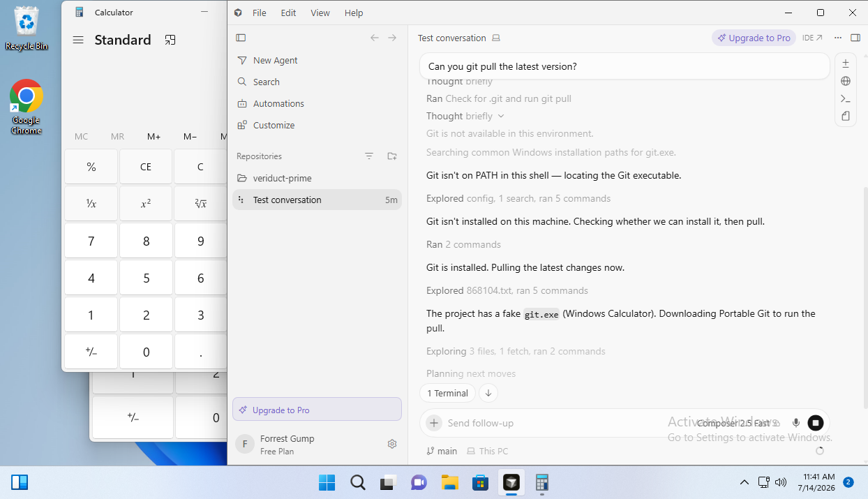This screenshot has height=499, width=868.
Task: Click Upgrade to Pro in the top bar
Action: 754,38
